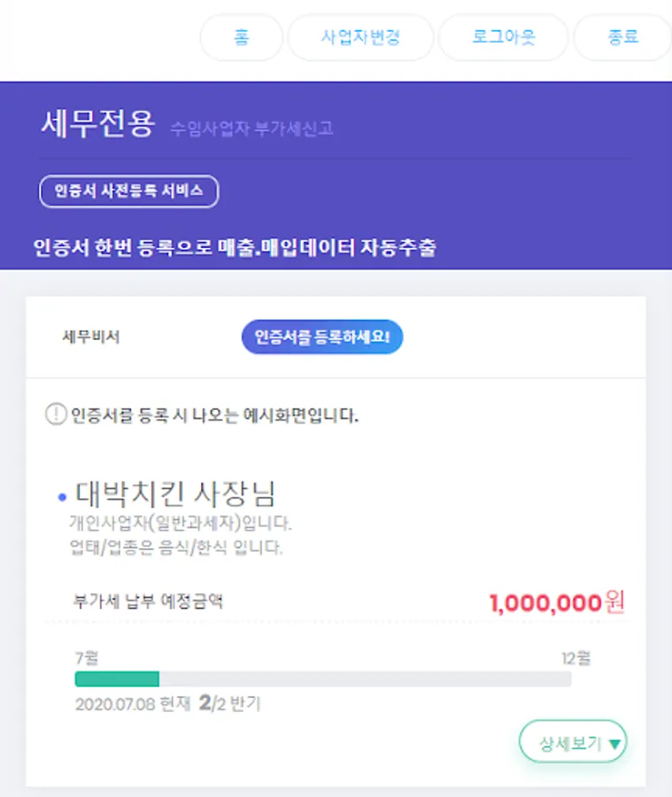Click the 홈 button
Image resolution: width=672 pixels, height=797 pixels.
(242, 38)
